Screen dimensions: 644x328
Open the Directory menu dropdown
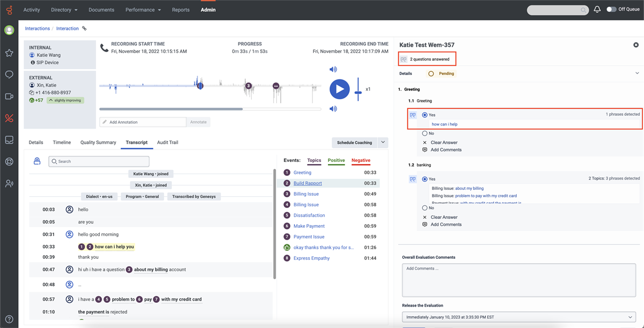pos(64,9)
